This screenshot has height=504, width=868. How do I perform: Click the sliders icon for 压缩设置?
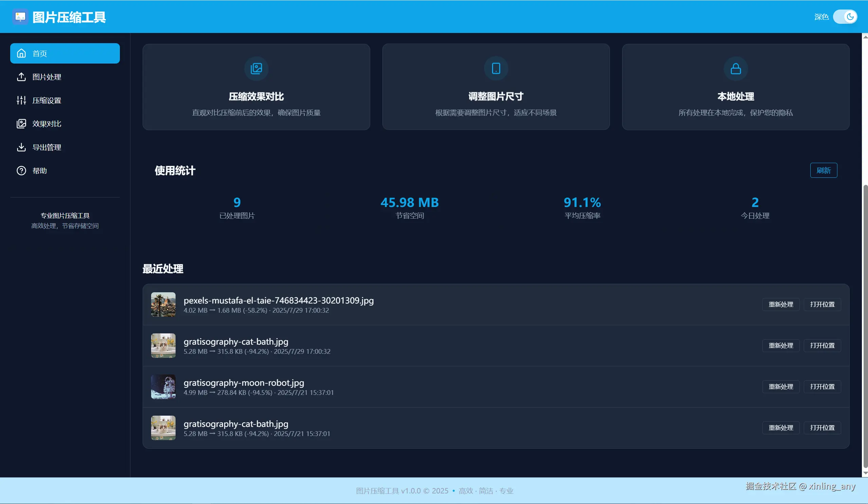[x=21, y=100]
